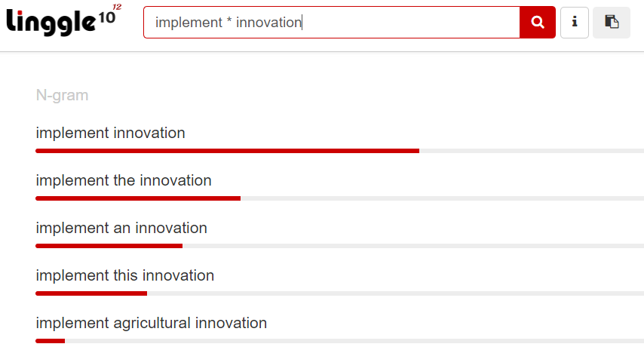Select the "implement this innovation" result
Screen dimensions: 644x347
coord(125,275)
